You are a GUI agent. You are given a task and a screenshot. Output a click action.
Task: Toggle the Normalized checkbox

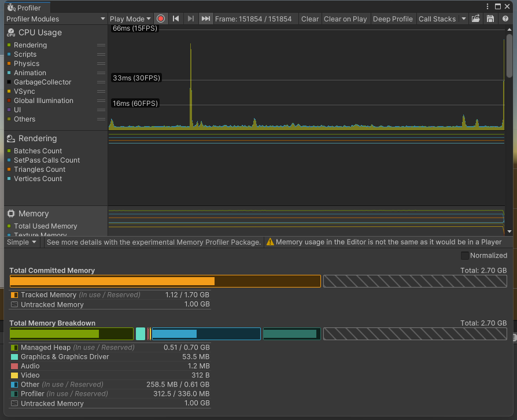(x=464, y=256)
